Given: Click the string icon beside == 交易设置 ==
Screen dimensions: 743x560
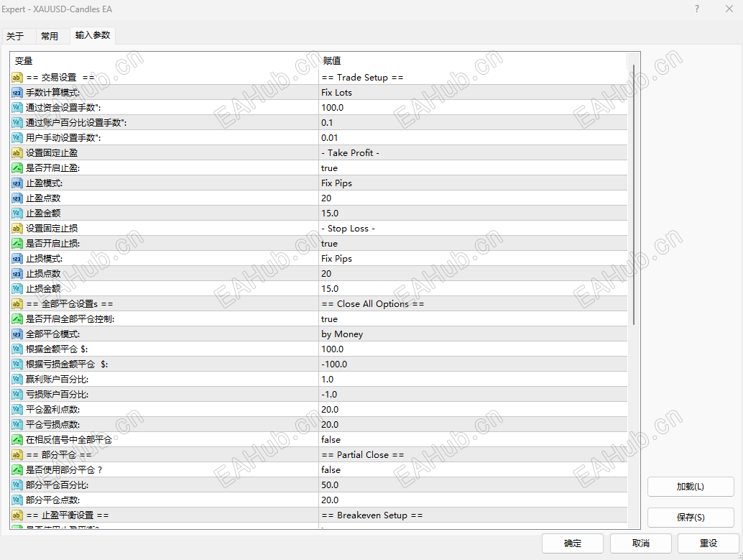Looking at the screenshot, I should (17, 78).
